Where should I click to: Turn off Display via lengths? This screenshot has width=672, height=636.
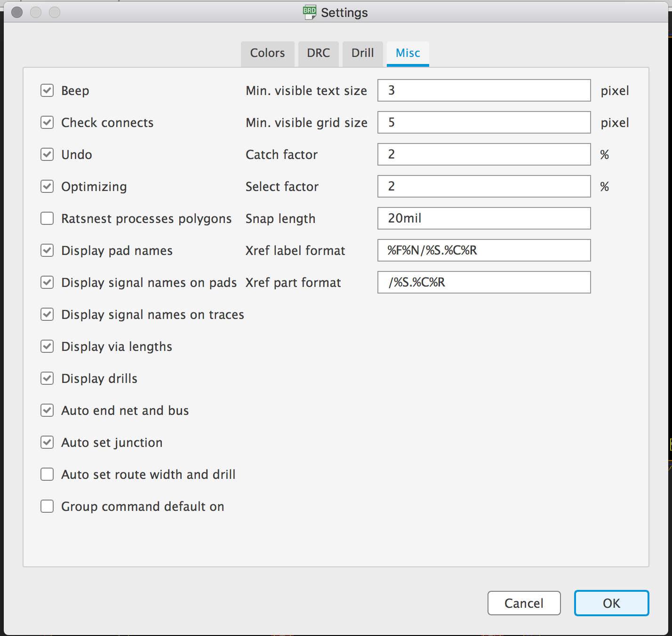[x=47, y=346]
